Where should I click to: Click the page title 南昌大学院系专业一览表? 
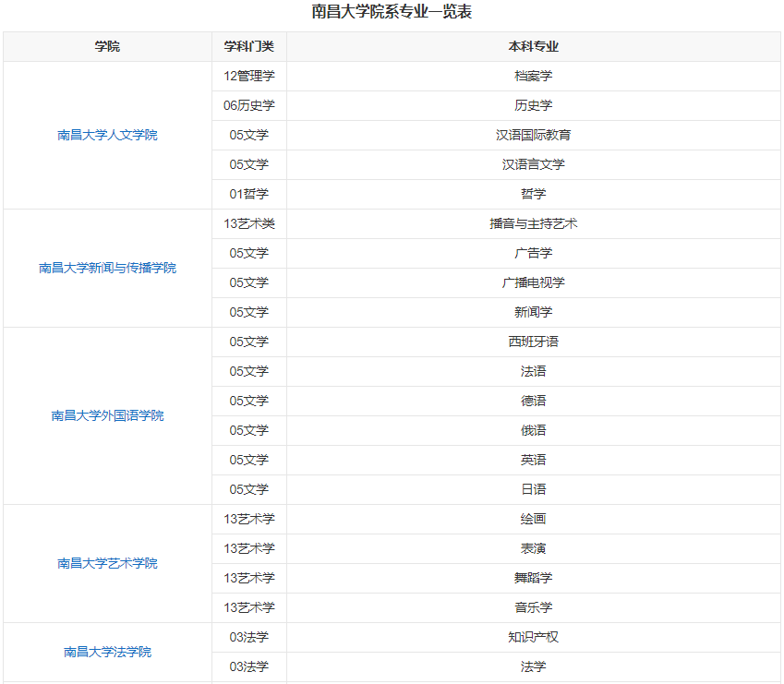392,11
